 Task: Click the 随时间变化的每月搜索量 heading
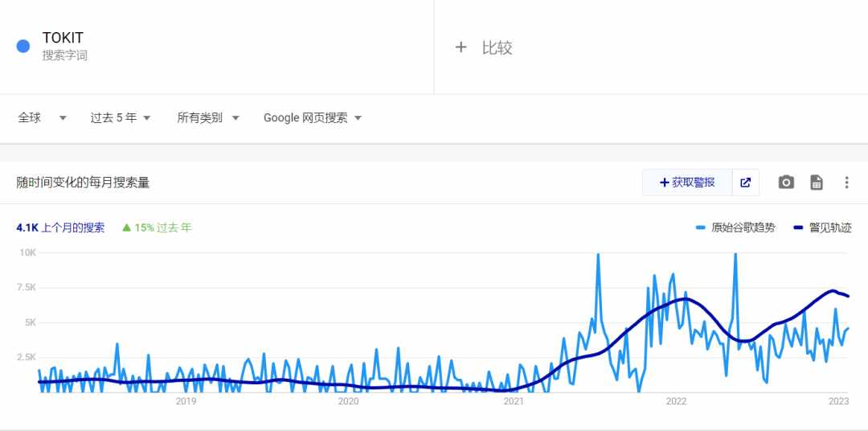(x=83, y=183)
